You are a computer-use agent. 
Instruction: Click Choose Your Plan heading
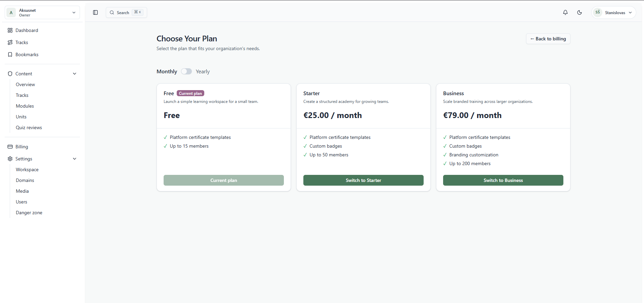(x=187, y=39)
